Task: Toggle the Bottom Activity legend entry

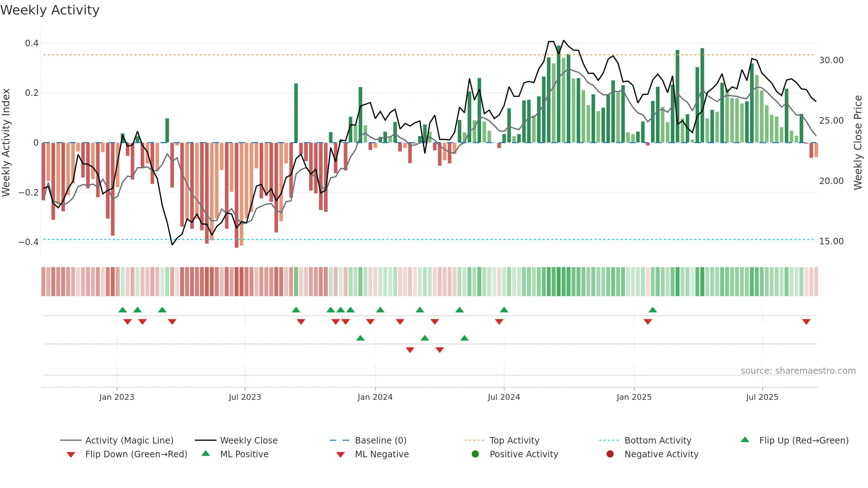Action: (x=645, y=440)
